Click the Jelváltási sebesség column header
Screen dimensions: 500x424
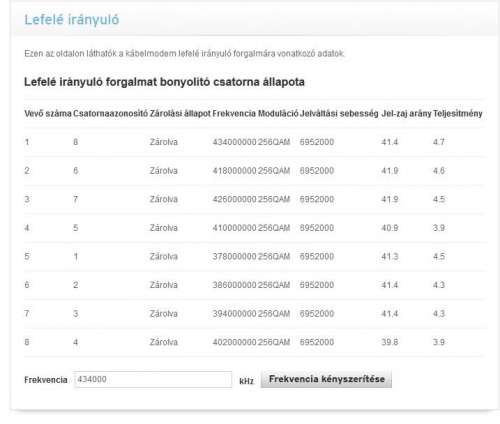339,114
